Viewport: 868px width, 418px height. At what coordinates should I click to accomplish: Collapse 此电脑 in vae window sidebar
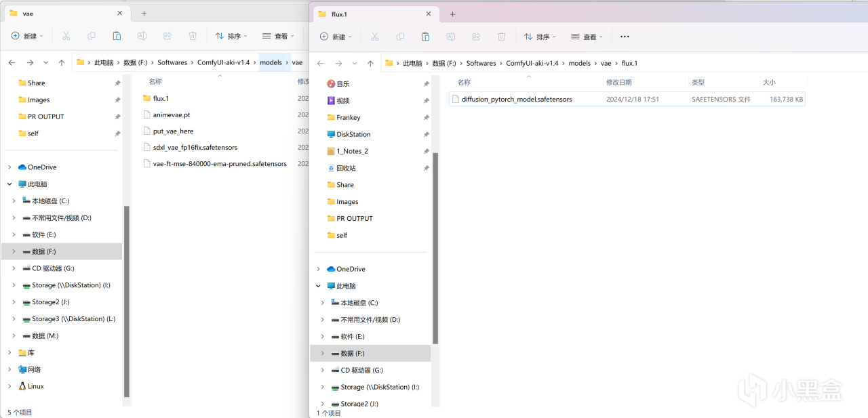[x=9, y=184]
